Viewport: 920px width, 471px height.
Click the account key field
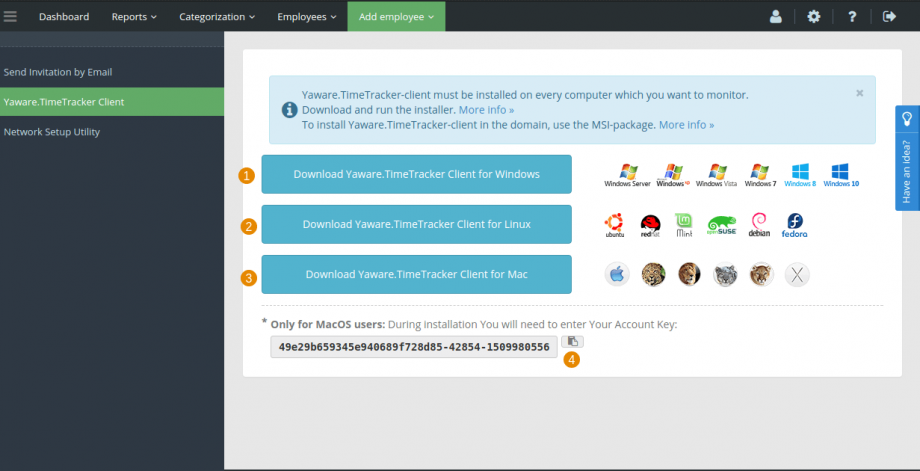414,347
